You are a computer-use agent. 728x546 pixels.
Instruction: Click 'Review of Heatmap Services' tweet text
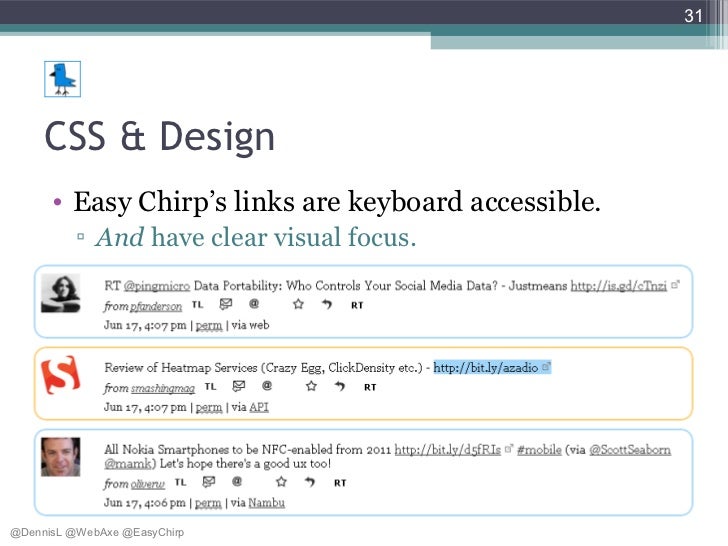point(181,368)
